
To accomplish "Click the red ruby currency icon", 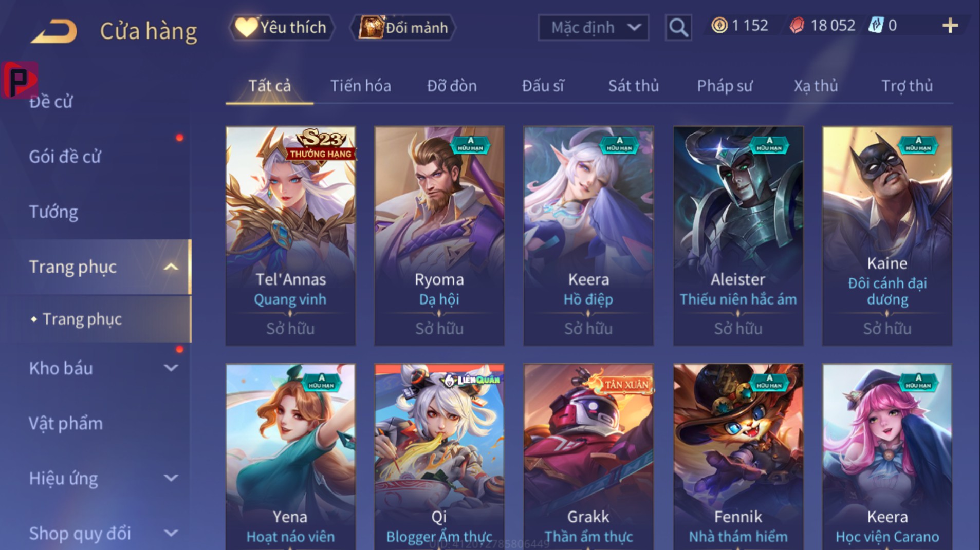I will click(797, 25).
